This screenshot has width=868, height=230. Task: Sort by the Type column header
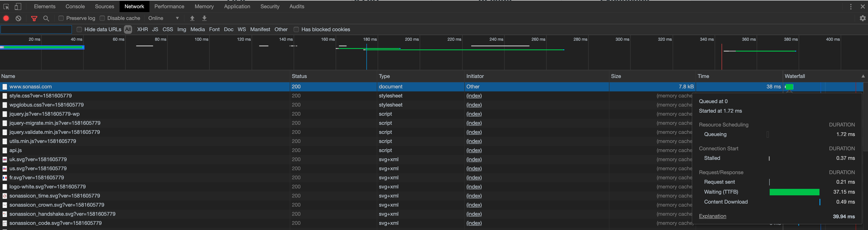point(421,76)
